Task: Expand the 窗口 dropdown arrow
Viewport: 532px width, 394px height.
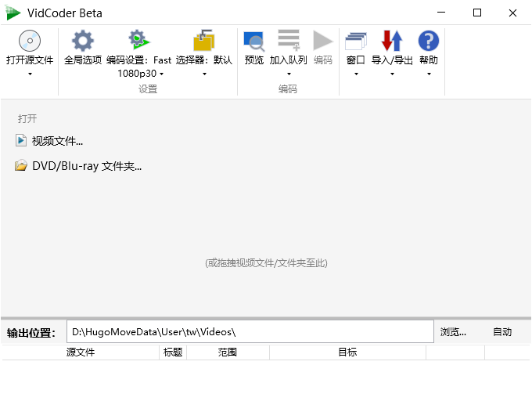Action: [356, 74]
